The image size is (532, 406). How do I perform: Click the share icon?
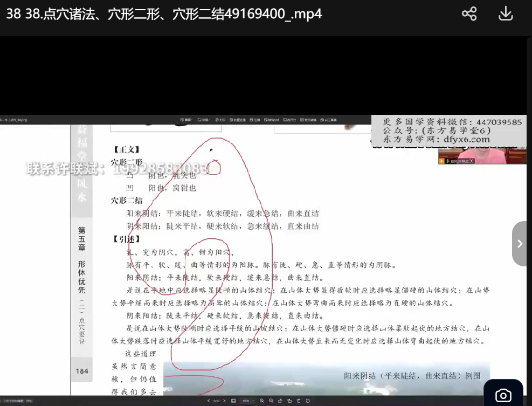(469, 14)
